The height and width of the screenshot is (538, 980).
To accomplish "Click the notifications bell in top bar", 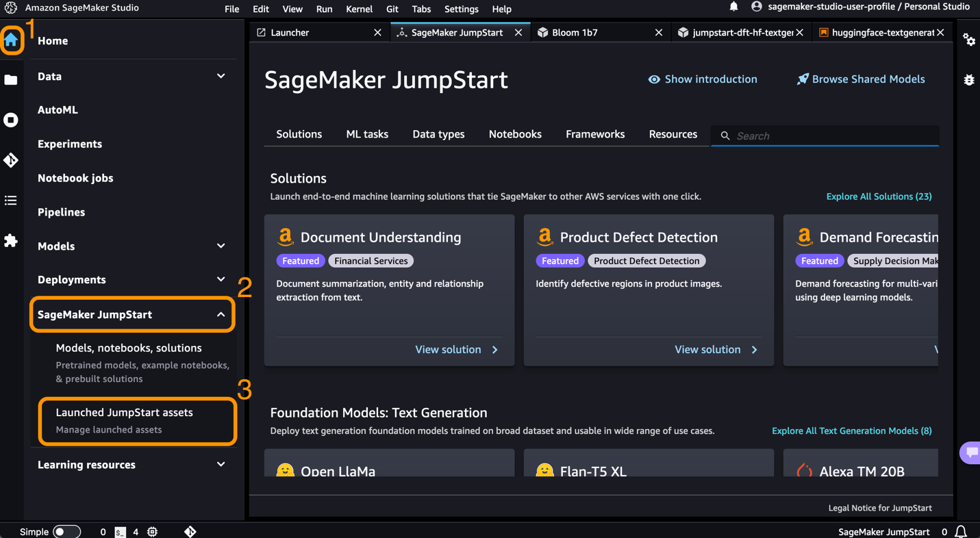I will 733,7.
